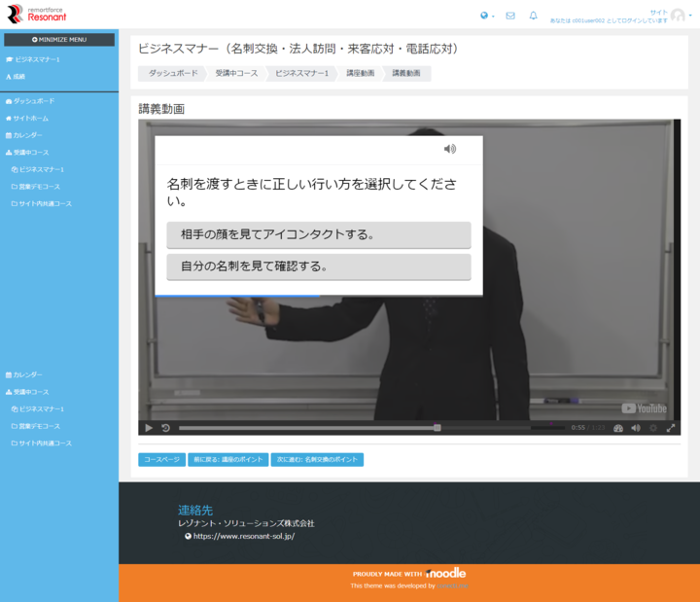Open lower サイト内共通コース folder item
Screen dimensions: 700x602
42,443
